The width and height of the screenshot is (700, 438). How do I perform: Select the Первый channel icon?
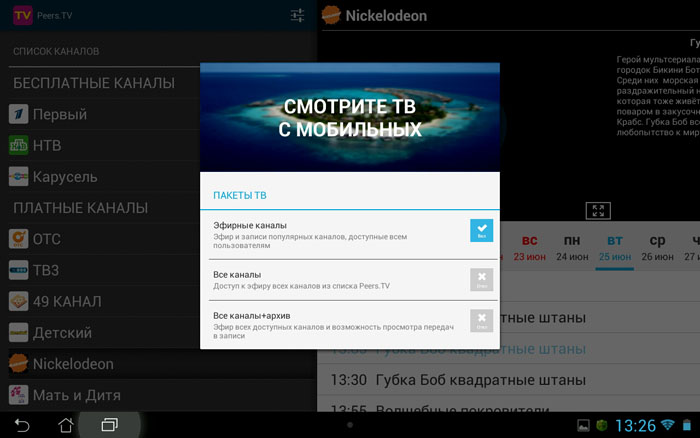pyautogui.click(x=18, y=114)
